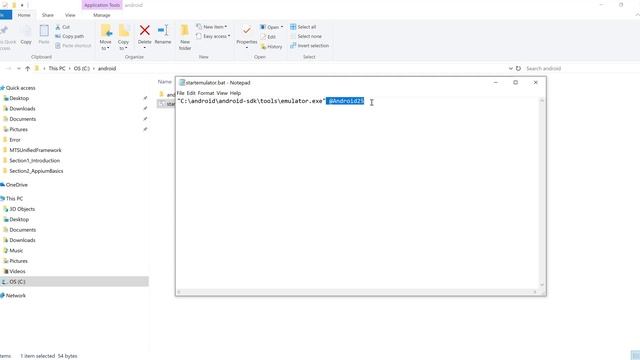Select OneDrive in navigation pane

coord(17,185)
